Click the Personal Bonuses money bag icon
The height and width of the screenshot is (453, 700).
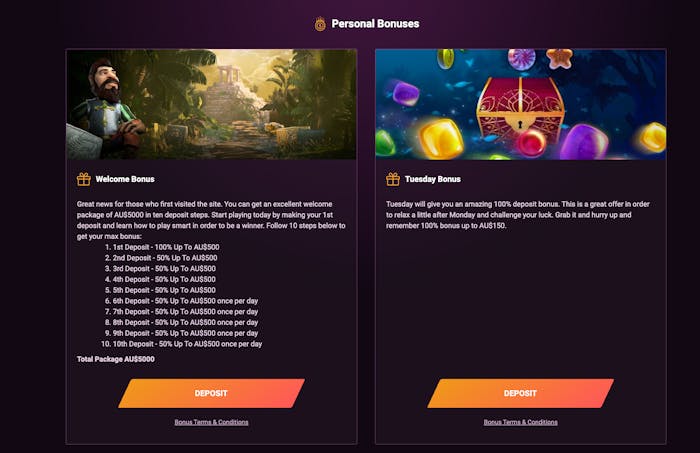[320, 24]
